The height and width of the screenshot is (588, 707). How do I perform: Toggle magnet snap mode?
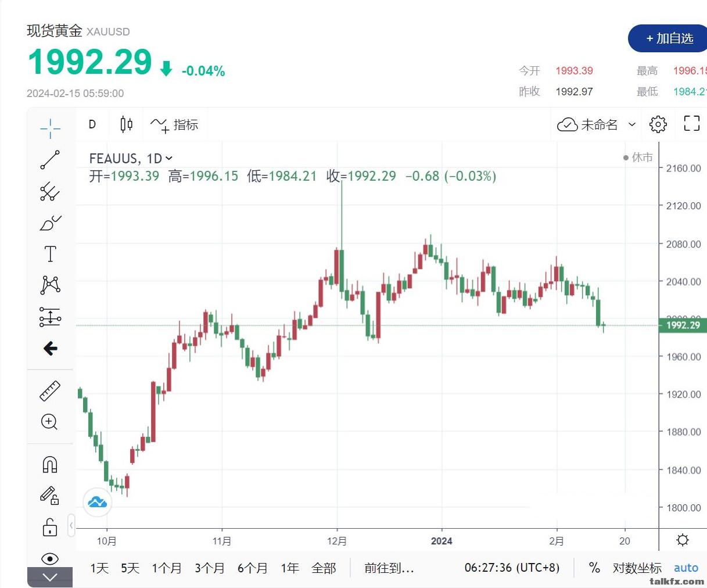(x=50, y=464)
